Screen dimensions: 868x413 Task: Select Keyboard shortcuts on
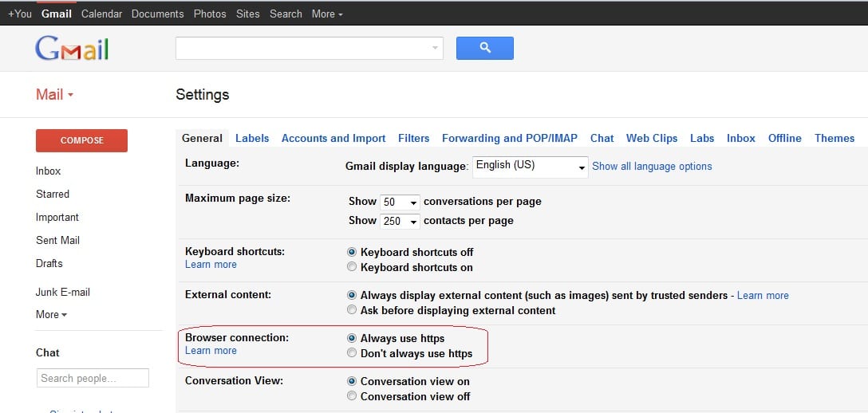click(352, 267)
